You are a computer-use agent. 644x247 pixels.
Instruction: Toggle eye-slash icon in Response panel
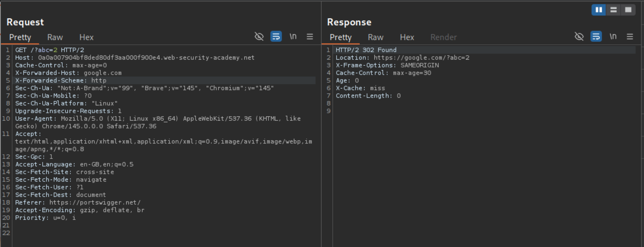pos(579,37)
